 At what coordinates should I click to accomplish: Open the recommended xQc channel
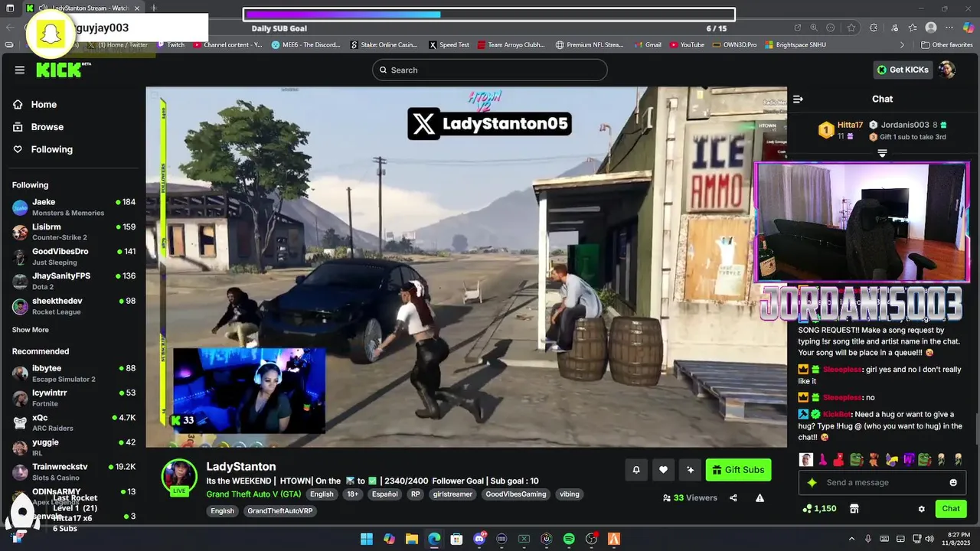click(x=73, y=422)
